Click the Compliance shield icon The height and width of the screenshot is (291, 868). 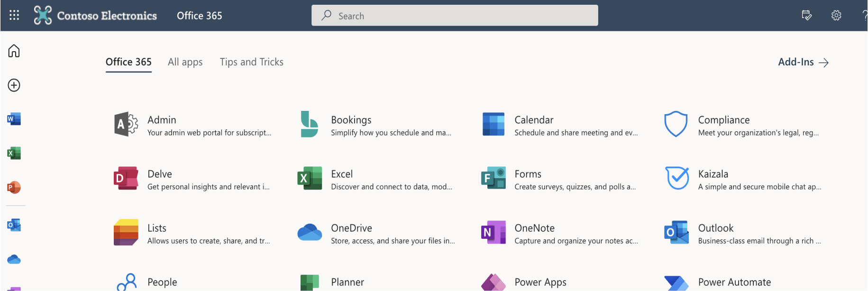(x=676, y=124)
